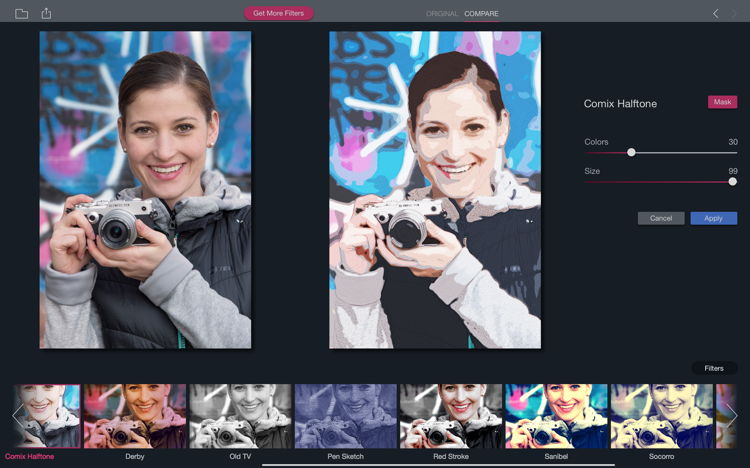Image resolution: width=750 pixels, height=468 pixels.
Task: Switch to the COMPARE view mode
Action: click(x=481, y=14)
